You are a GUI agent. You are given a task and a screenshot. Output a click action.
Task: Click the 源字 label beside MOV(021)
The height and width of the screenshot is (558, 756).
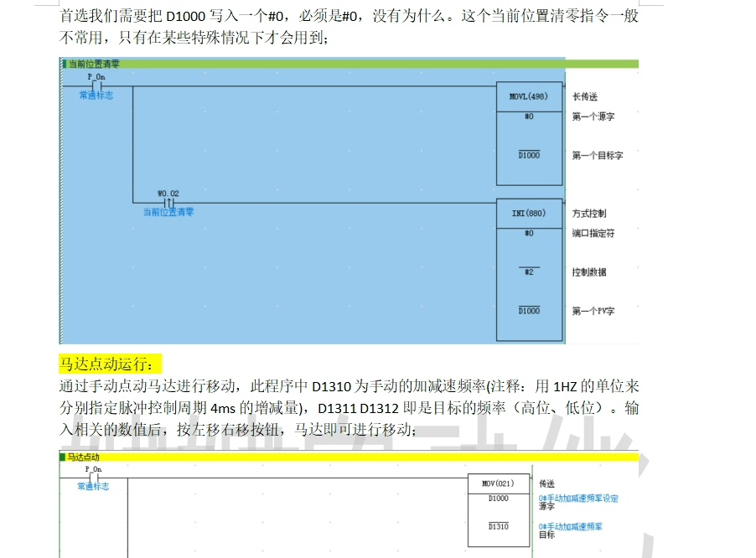(546, 506)
